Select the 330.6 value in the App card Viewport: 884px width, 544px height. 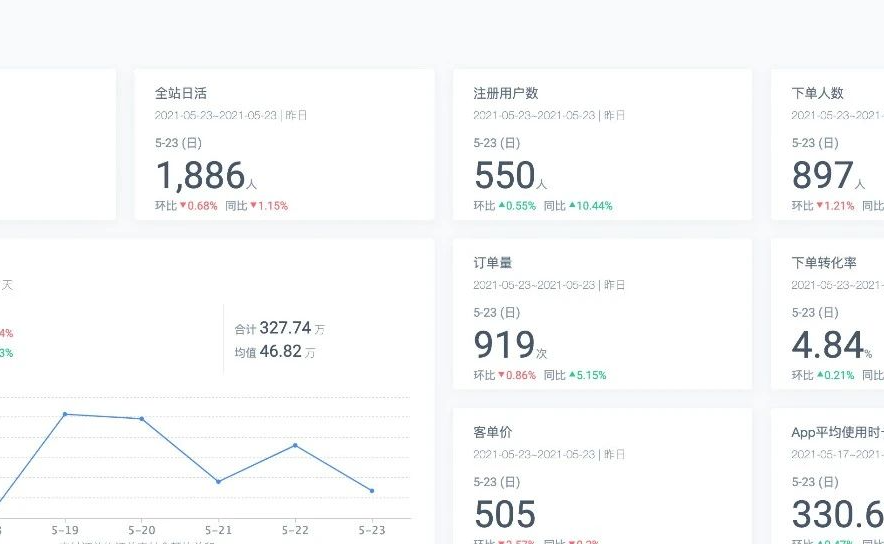[837, 514]
